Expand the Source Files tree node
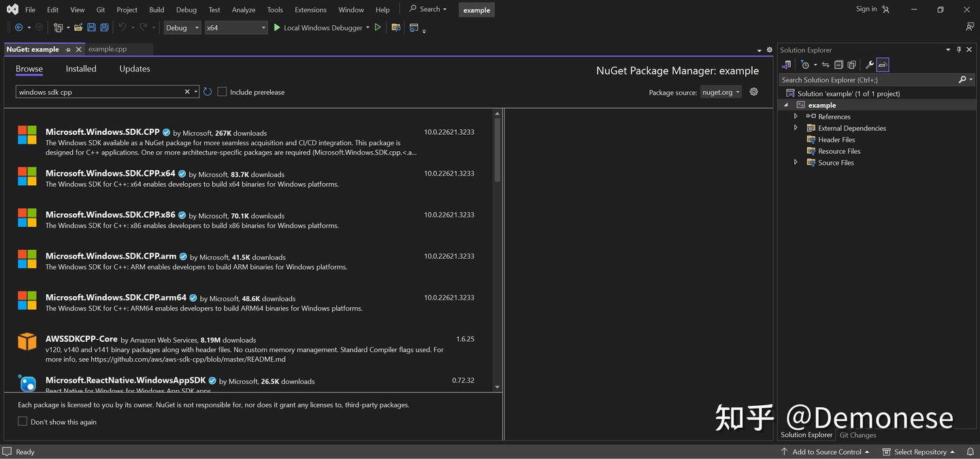The image size is (980, 459). 796,163
